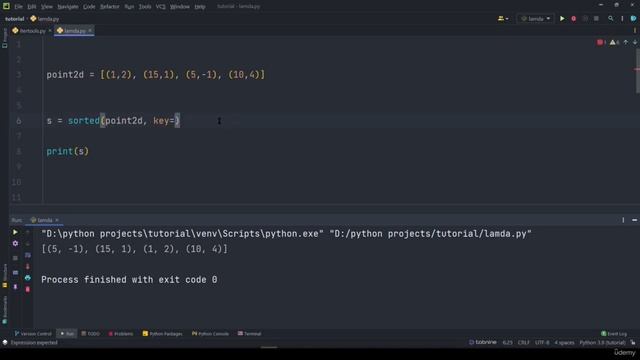Open Run panel options vertical dots
The height and width of the screenshot is (360, 640).
(623, 220)
